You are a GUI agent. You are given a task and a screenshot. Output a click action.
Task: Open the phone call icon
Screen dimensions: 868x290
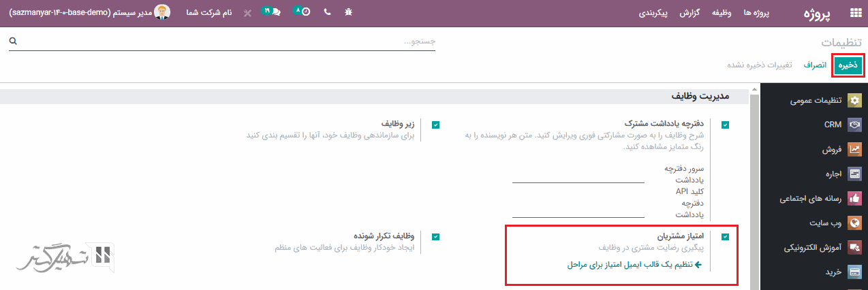pos(327,13)
